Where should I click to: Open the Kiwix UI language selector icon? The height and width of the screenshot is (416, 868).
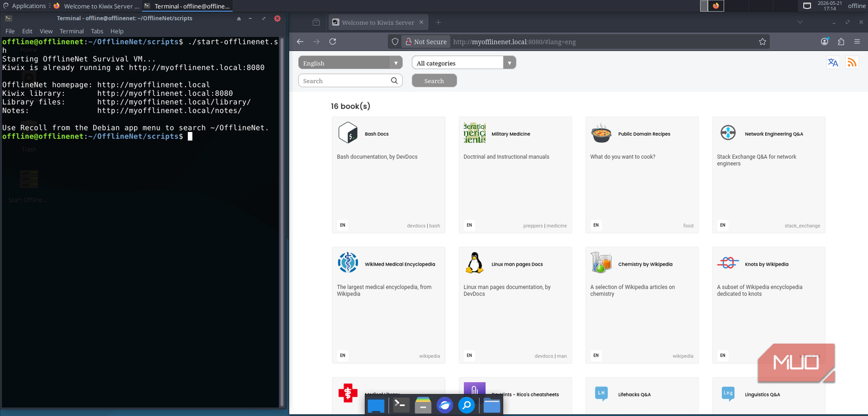click(833, 63)
